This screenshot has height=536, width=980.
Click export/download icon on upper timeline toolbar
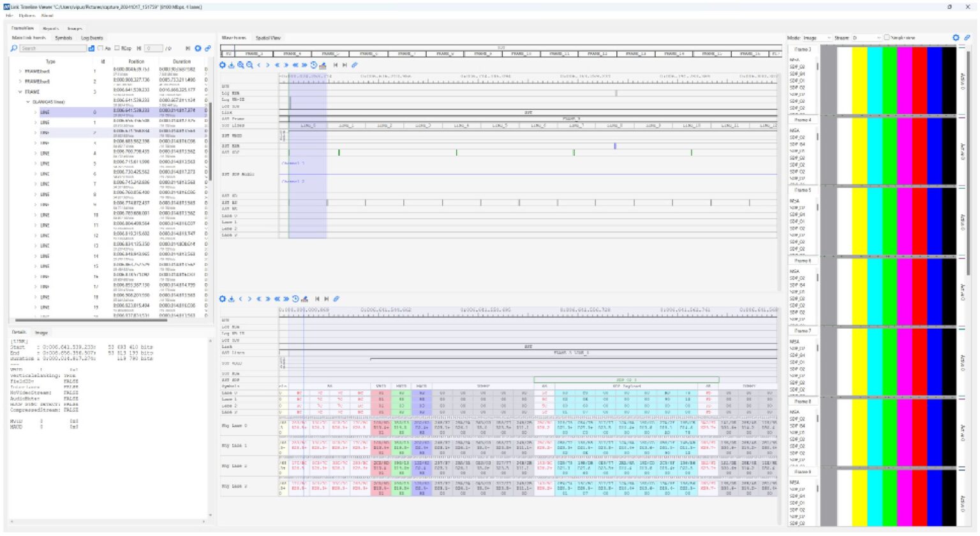click(232, 65)
